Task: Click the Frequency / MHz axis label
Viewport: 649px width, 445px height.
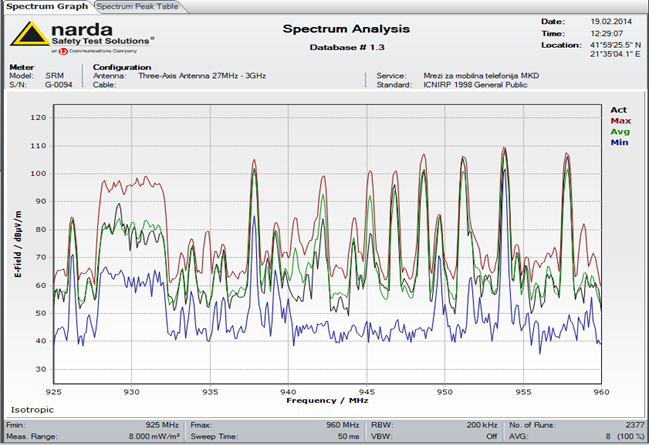Action: coord(325,399)
